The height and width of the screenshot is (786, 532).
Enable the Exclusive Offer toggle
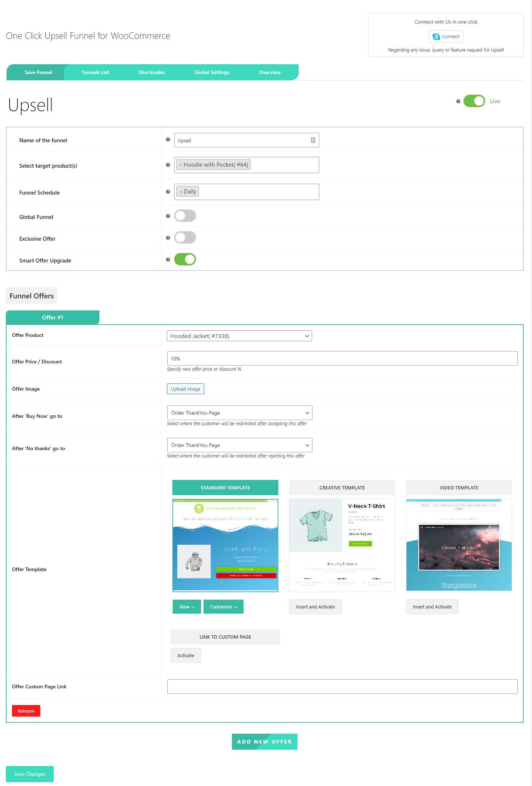(x=185, y=237)
